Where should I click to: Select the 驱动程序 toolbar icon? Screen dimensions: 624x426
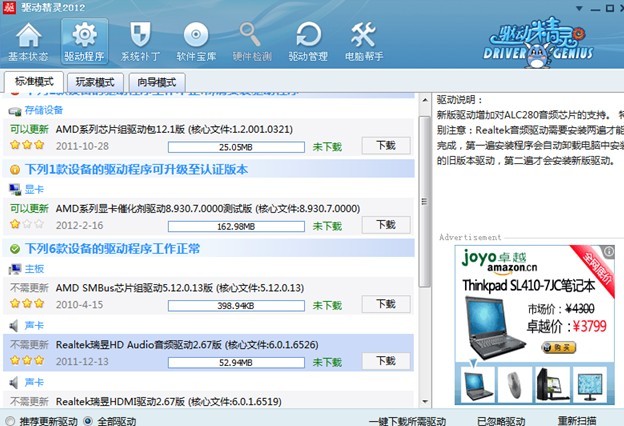[85, 43]
